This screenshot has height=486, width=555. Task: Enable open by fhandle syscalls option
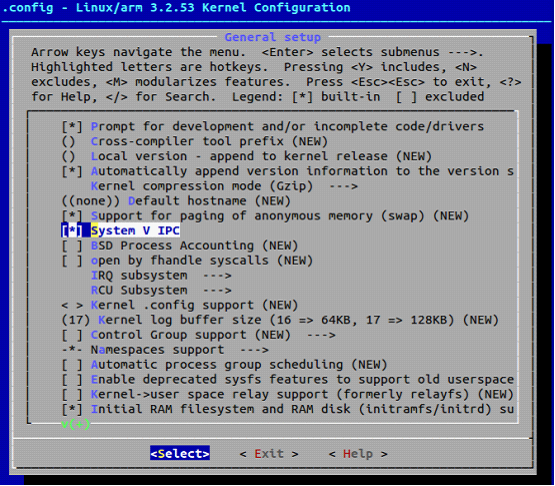point(72,260)
